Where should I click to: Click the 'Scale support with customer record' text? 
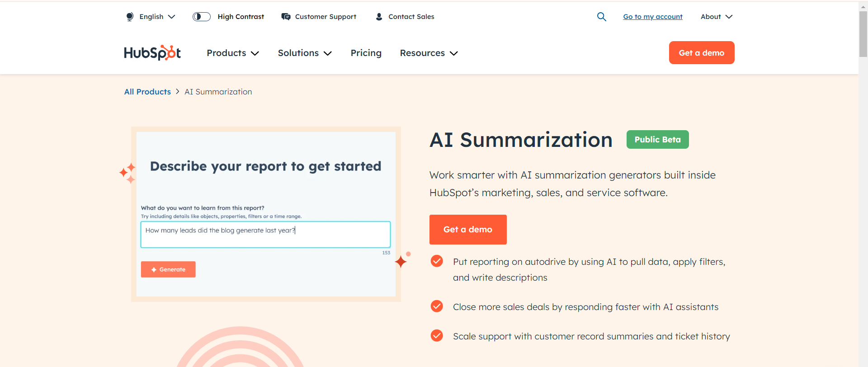591,336
